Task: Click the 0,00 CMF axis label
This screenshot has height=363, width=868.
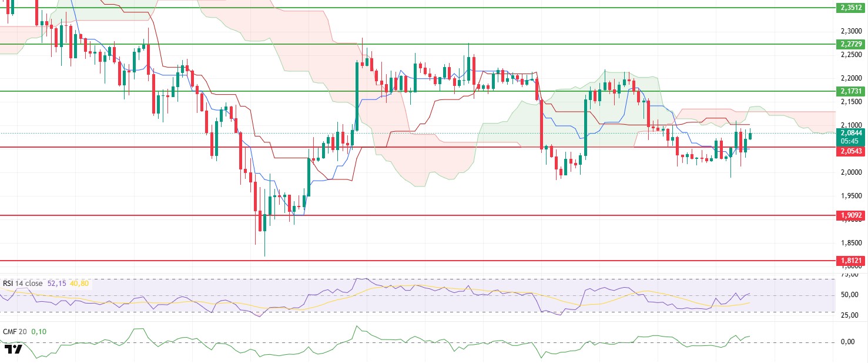Action: click(x=847, y=342)
